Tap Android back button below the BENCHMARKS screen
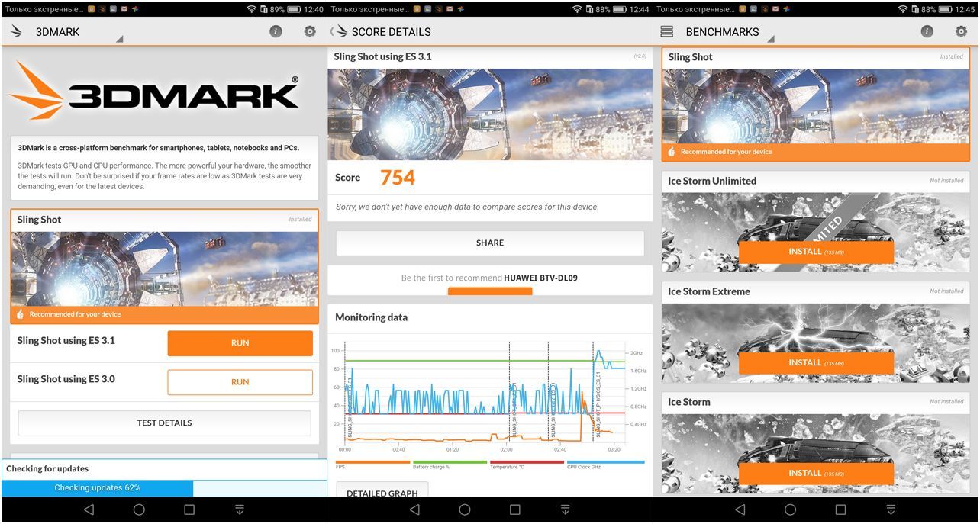Screen dimensions: 980x524 tap(740, 510)
